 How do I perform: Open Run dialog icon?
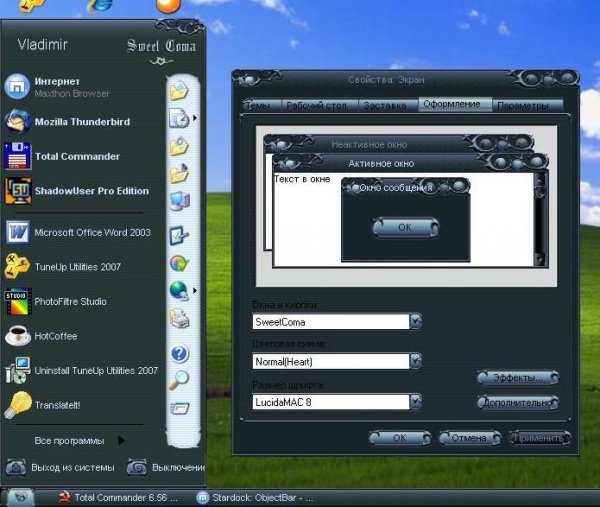179,408
